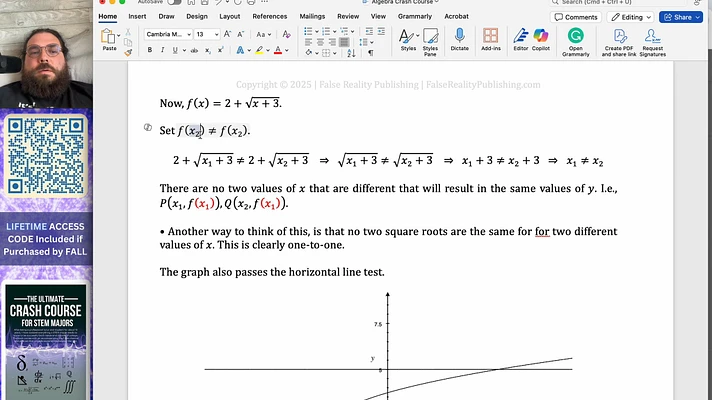Center the paragraph text
712x400 pixels.
point(320,42)
